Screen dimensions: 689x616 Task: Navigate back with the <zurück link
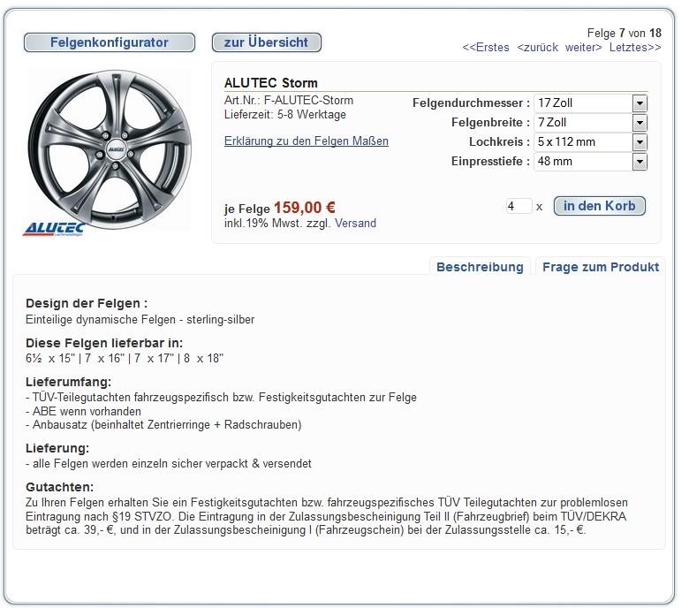(538, 48)
